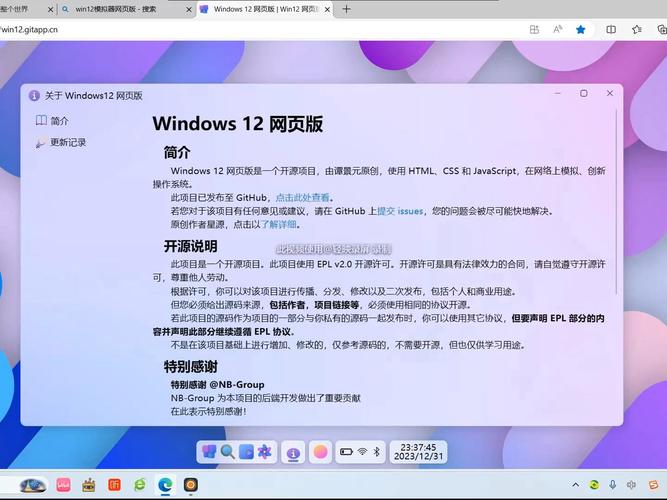The height and width of the screenshot is (500, 667).
Task: Open the 提交 issues link
Action: pos(400,211)
